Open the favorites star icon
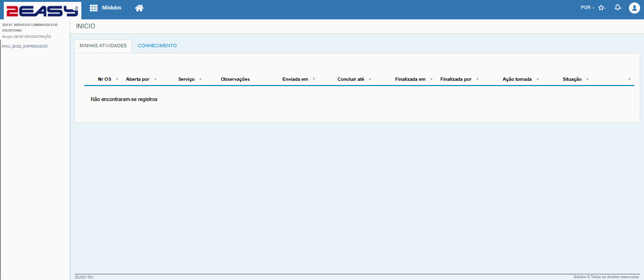644x280 pixels. point(601,8)
